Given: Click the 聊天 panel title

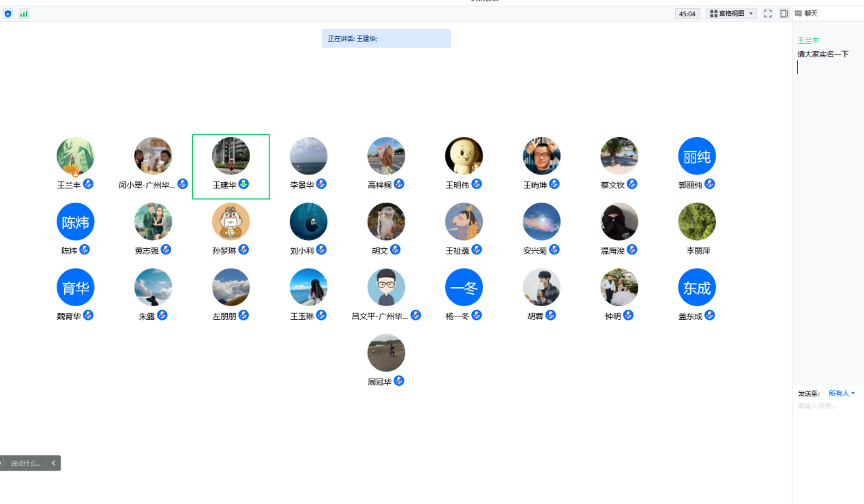Looking at the screenshot, I should tap(811, 14).
